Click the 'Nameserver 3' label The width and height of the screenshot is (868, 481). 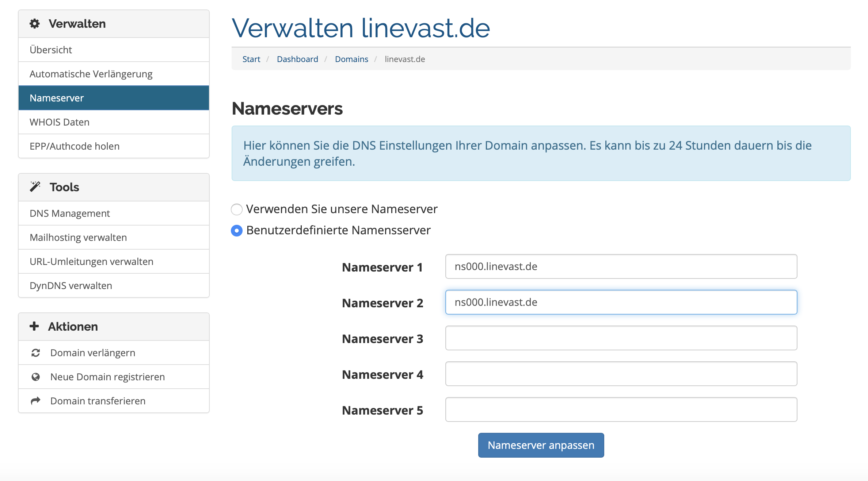[382, 339]
